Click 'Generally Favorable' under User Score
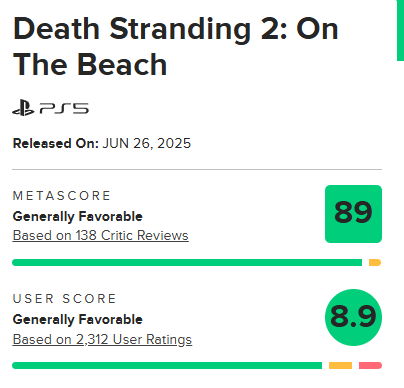 (78, 319)
